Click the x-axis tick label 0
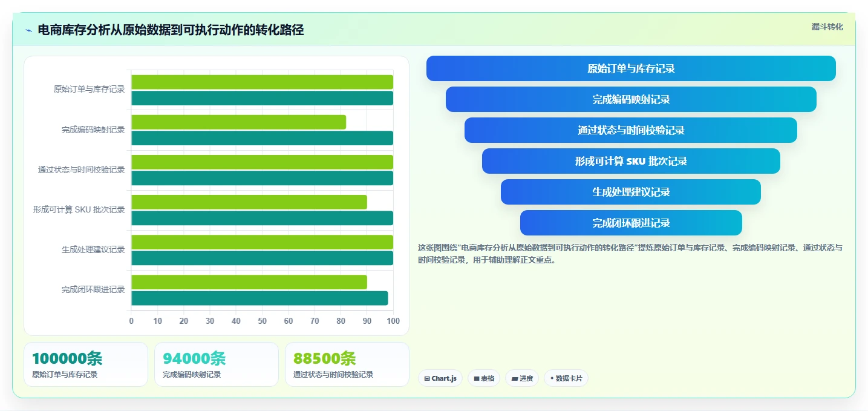The width and height of the screenshot is (868, 411). click(x=131, y=321)
